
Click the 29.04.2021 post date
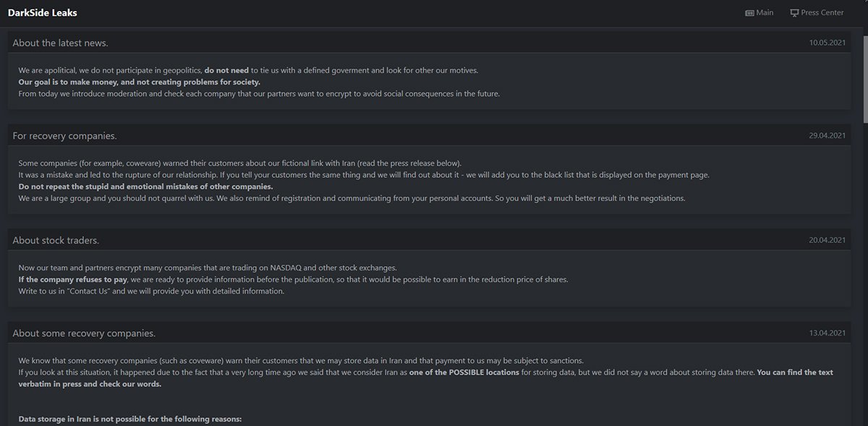tap(827, 136)
